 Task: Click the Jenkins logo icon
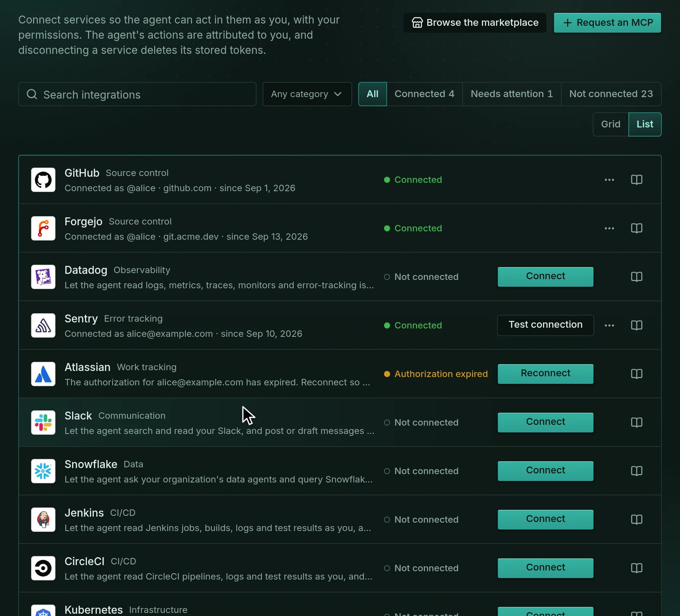[x=43, y=520]
